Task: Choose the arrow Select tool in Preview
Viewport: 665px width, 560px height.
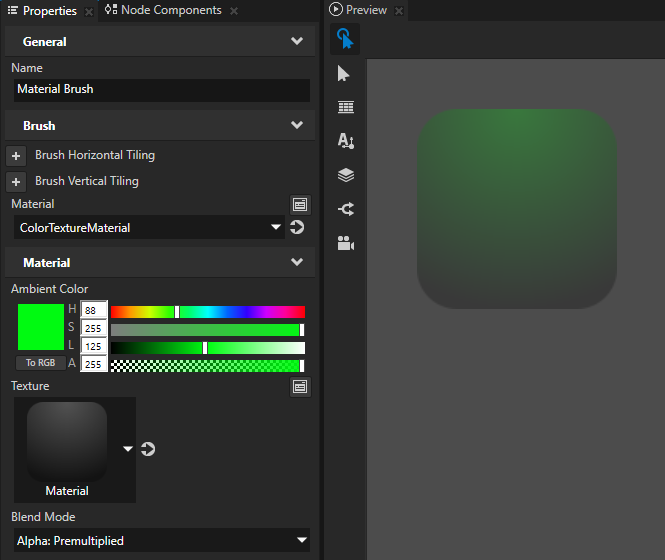Action: (345, 74)
